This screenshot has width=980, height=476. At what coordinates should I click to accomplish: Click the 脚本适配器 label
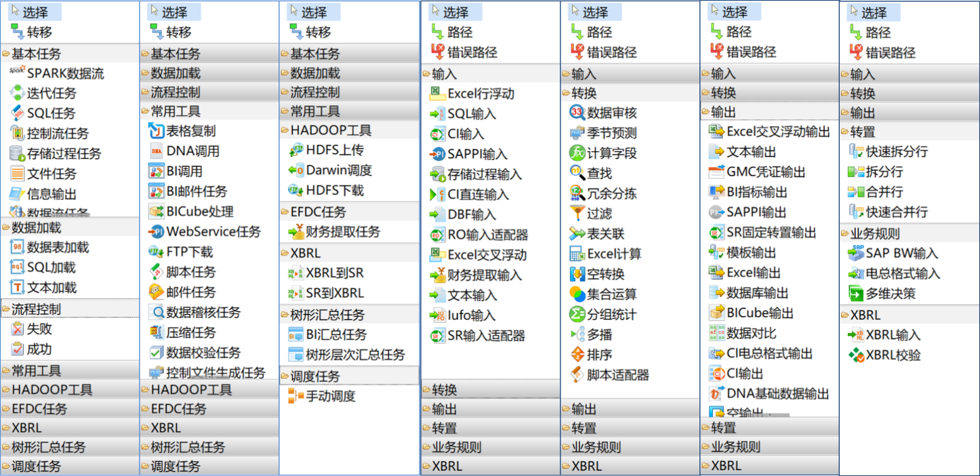point(618,375)
